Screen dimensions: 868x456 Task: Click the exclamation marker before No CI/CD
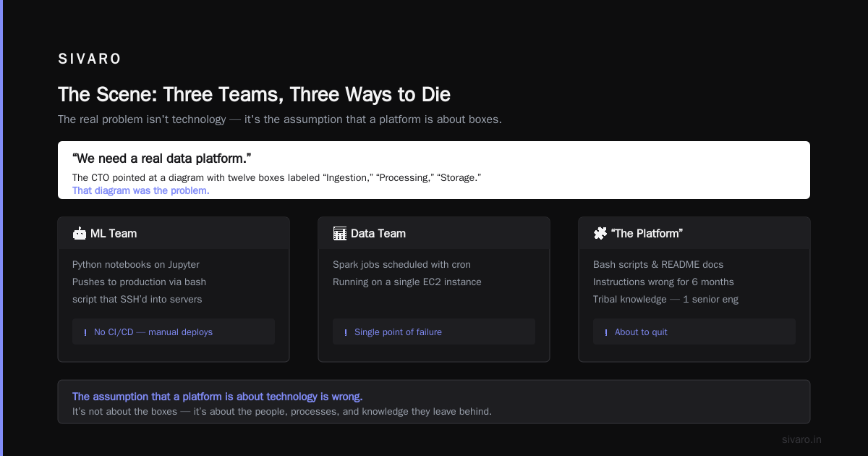coord(85,332)
